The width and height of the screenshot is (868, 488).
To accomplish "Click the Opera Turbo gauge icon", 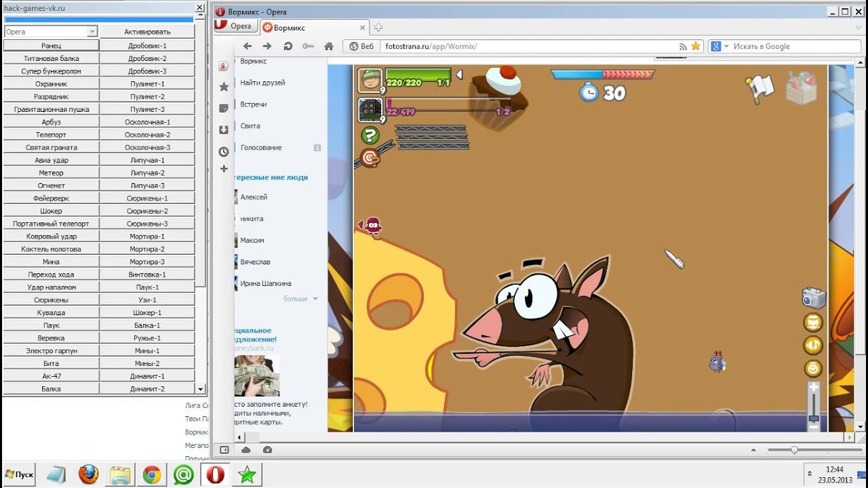I will 267,450.
